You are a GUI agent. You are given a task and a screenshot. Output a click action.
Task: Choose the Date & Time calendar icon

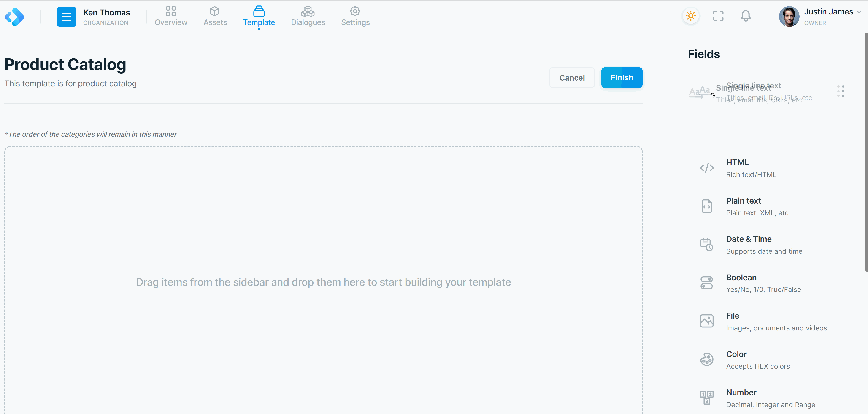pyautogui.click(x=707, y=245)
